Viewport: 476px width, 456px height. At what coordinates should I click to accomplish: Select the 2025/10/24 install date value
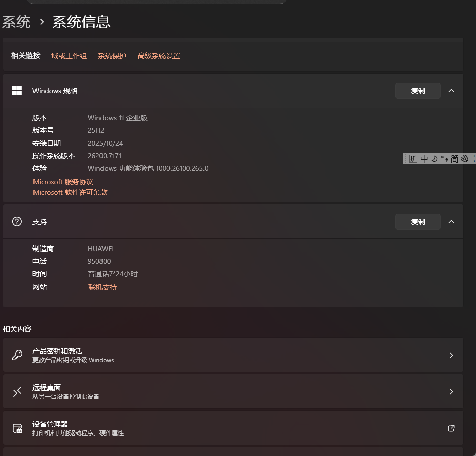[106, 143]
